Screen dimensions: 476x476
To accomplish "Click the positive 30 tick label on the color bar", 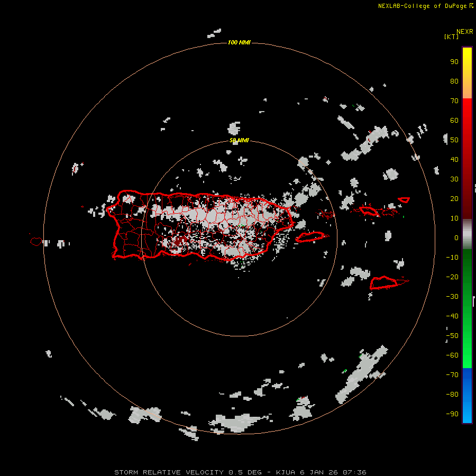I will (x=454, y=179).
